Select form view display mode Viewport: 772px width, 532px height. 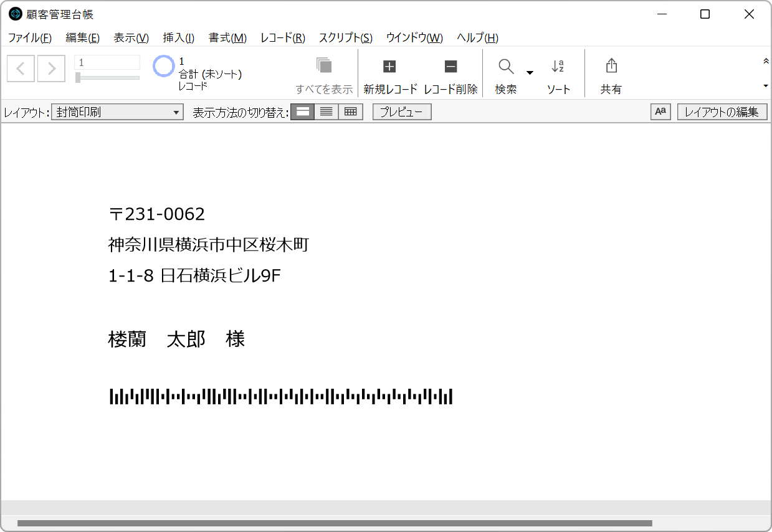coord(302,112)
